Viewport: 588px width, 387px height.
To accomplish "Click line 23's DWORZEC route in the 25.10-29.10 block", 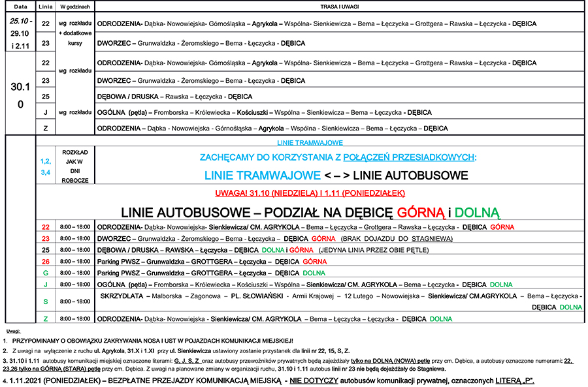I will pyautogui.click(x=201, y=43).
